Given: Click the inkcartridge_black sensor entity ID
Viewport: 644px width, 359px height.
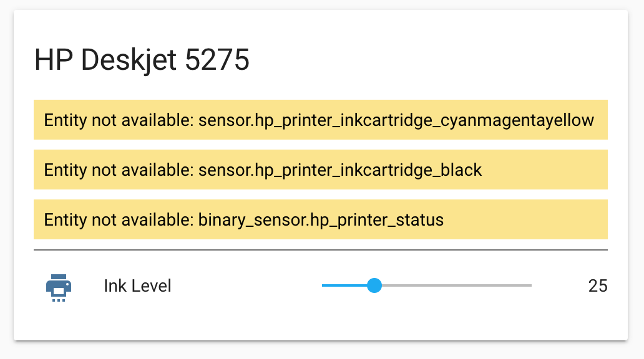Looking at the screenshot, I should click(340, 170).
